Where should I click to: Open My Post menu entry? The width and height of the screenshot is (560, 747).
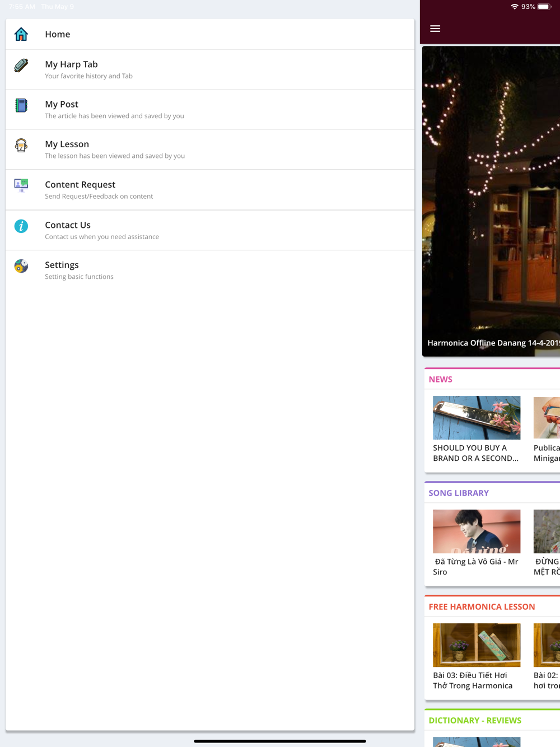click(x=210, y=110)
